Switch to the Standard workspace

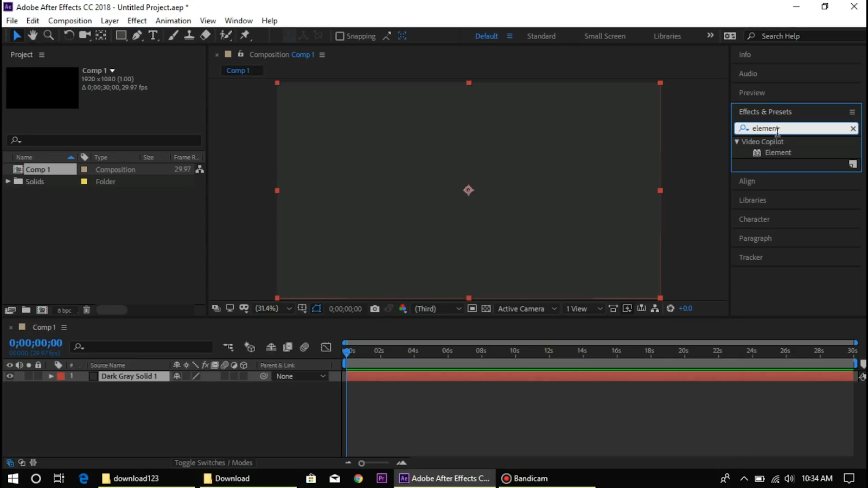pos(541,36)
